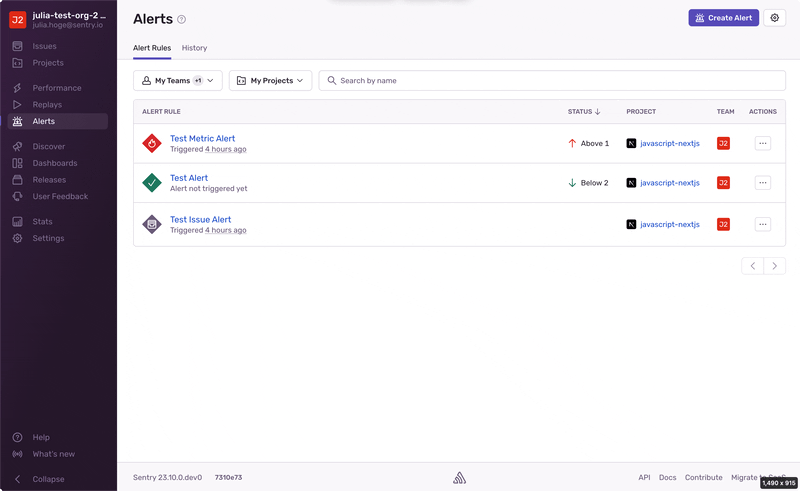Go to next page of alert rules
This screenshot has width=800, height=491.
[774, 266]
